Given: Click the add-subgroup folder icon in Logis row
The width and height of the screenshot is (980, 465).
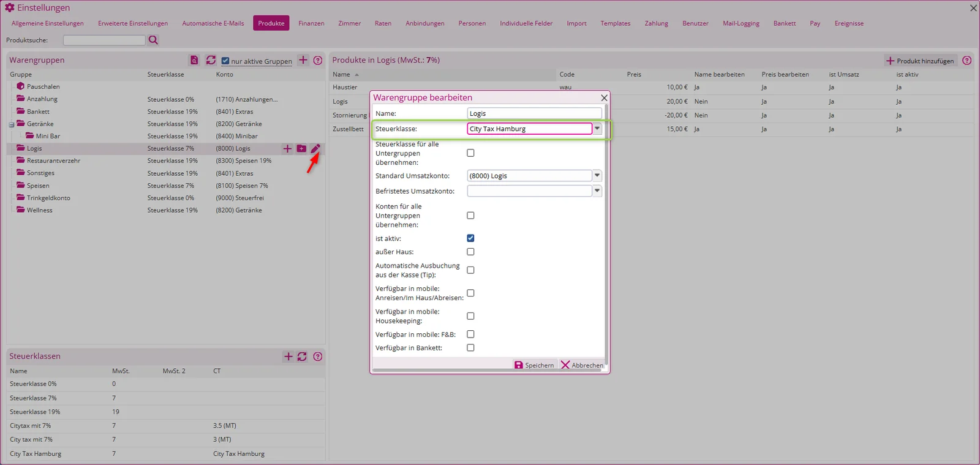Looking at the screenshot, I should click(x=301, y=148).
